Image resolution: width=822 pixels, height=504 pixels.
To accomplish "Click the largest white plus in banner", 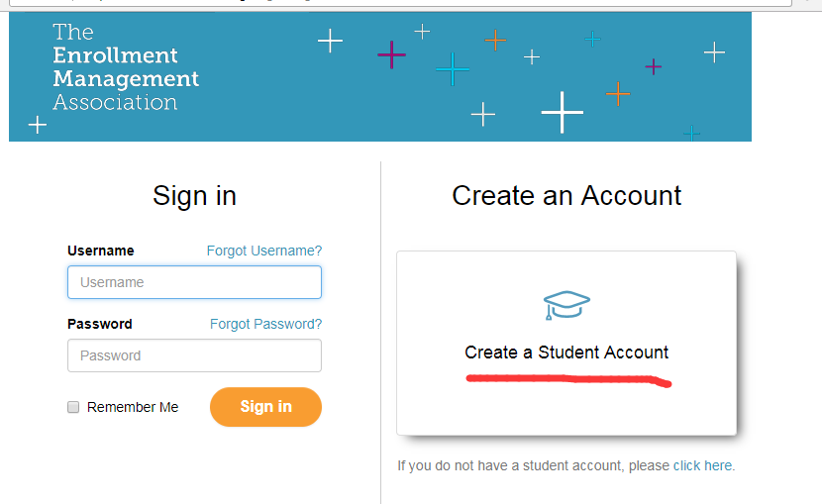I will [x=562, y=112].
